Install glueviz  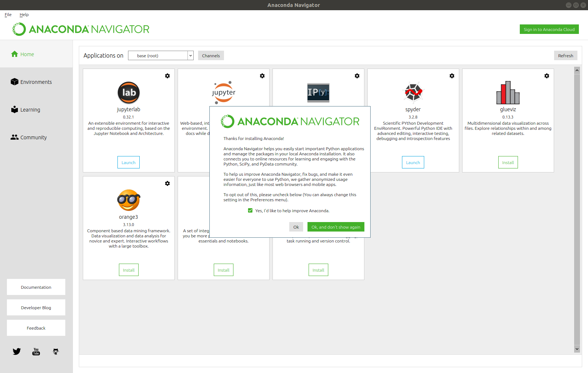(x=508, y=162)
